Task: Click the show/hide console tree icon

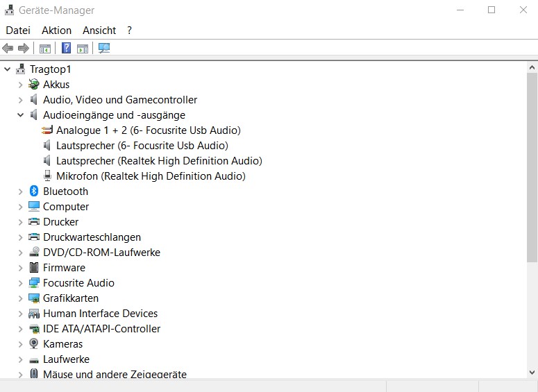Action: pos(45,49)
